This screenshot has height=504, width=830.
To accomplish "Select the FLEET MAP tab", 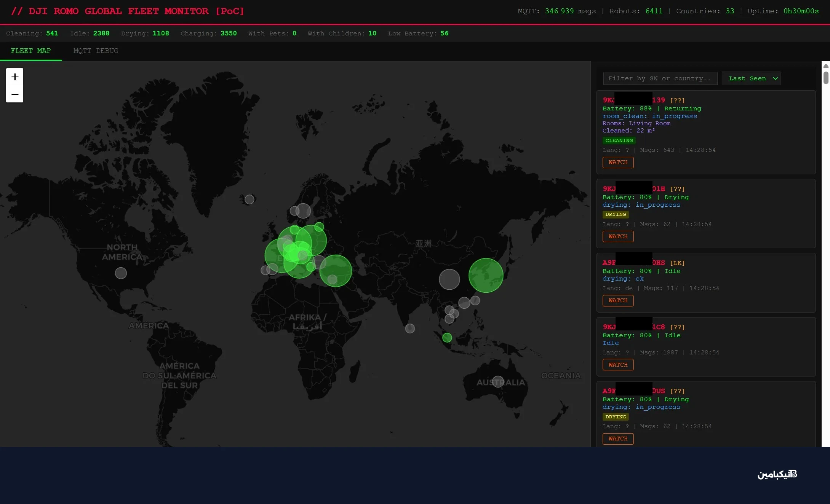I will coord(31,51).
